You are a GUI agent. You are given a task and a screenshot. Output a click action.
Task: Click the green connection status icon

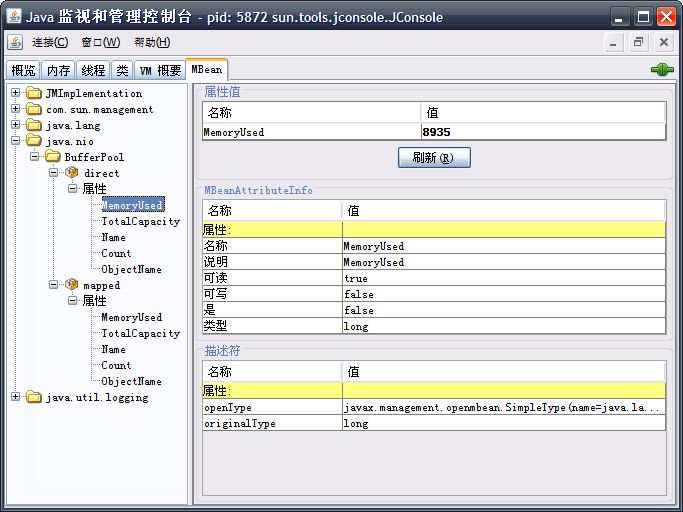[662, 69]
